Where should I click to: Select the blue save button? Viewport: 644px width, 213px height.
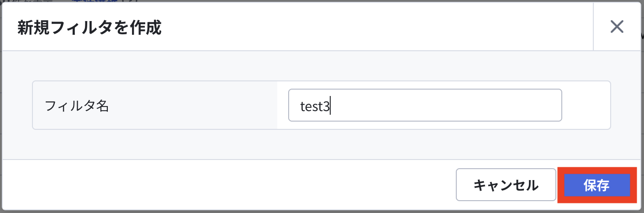coord(597,186)
